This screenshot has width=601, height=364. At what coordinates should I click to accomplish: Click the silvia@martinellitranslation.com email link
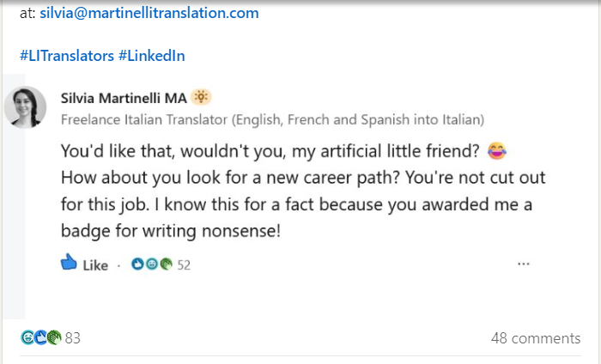[149, 13]
